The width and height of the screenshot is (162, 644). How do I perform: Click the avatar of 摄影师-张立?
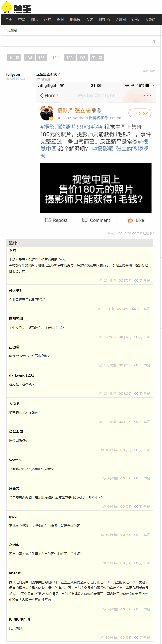pyautogui.click(x=47, y=113)
